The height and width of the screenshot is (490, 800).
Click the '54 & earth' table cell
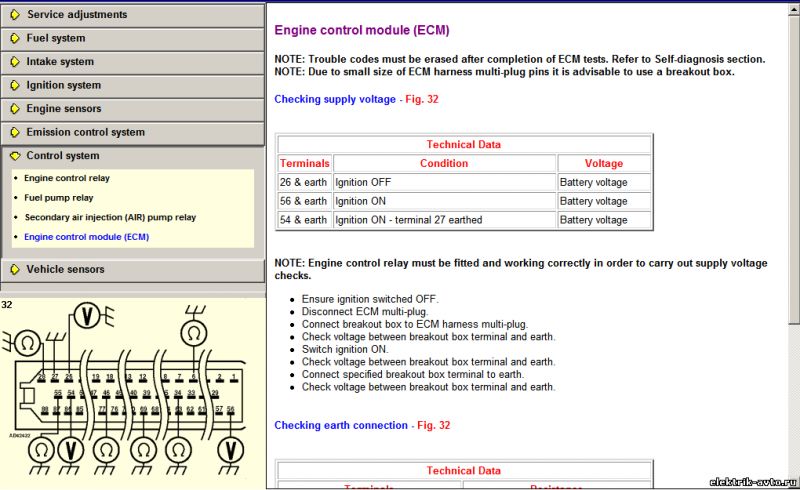coord(304,220)
